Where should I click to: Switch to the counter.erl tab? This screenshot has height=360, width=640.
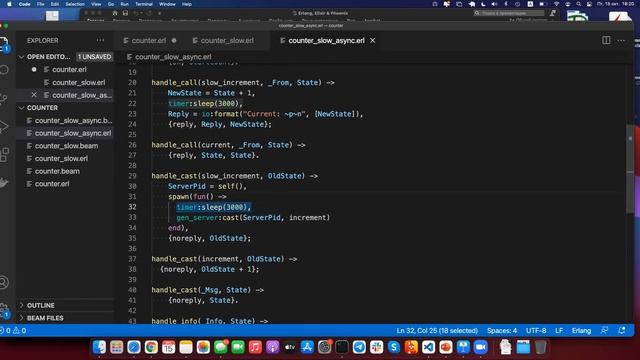coord(149,40)
